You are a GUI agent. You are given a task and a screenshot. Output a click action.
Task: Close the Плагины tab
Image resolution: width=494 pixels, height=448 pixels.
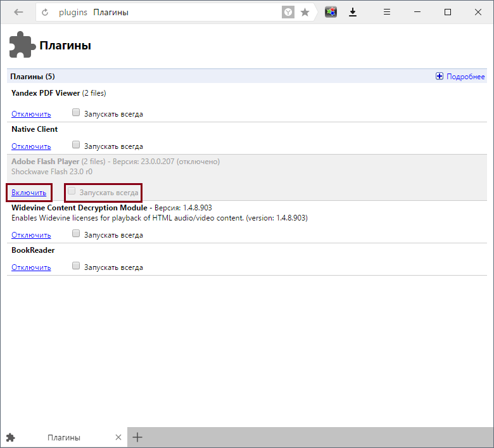tap(118, 437)
